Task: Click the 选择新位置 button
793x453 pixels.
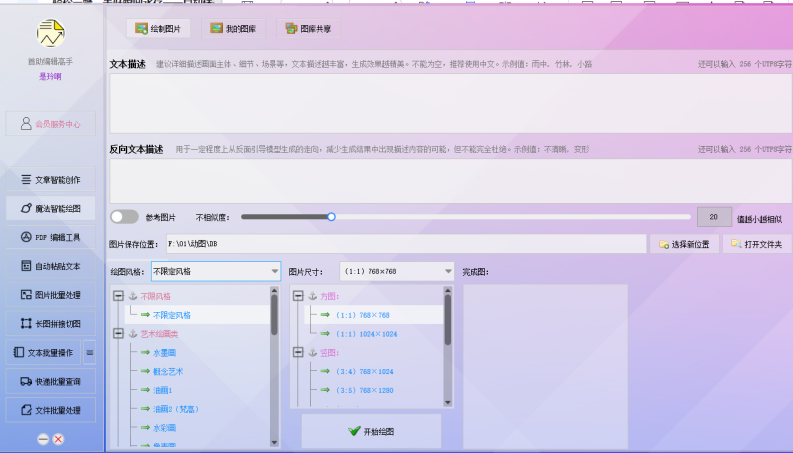Action: [684, 244]
